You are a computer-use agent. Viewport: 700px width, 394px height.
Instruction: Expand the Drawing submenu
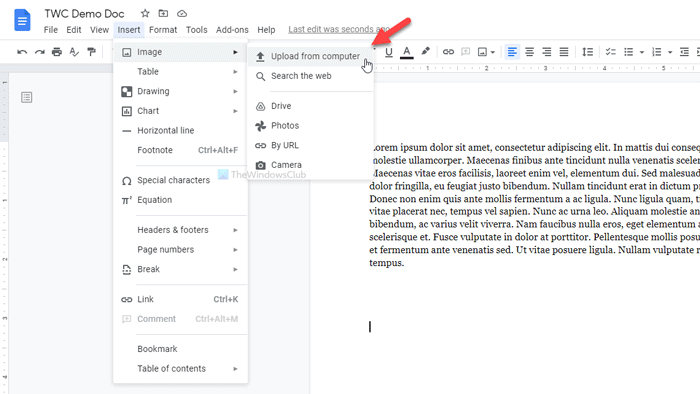tap(180, 91)
